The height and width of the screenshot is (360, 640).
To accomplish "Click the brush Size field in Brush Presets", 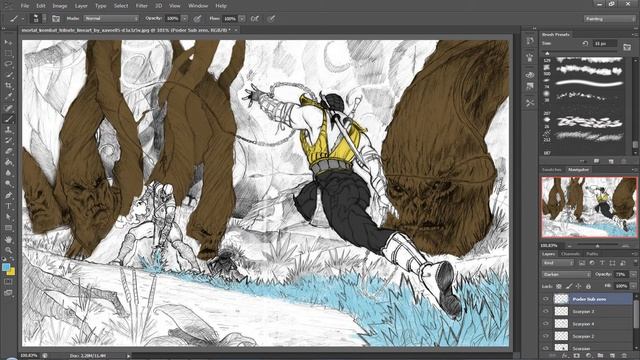I will (x=605, y=44).
